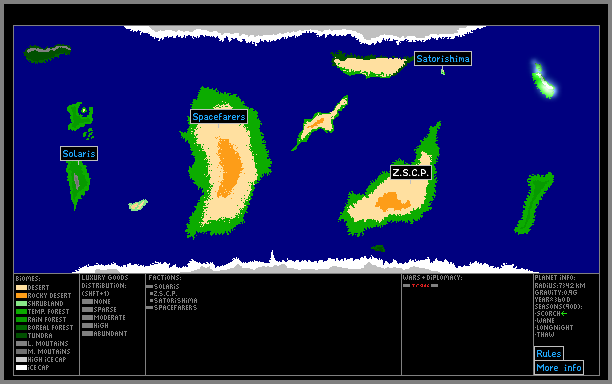This screenshot has height=384, width=612.
Task: Click the Solaris faction label on map
Action: pos(79,153)
